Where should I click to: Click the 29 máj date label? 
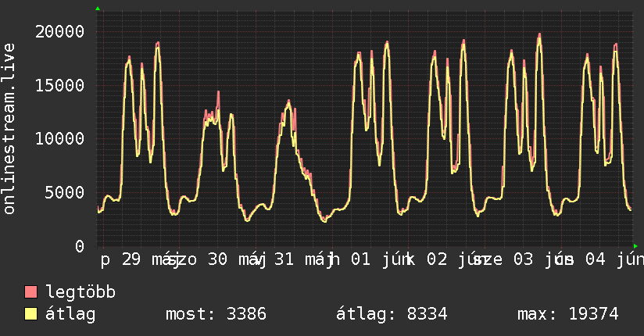pos(150,259)
